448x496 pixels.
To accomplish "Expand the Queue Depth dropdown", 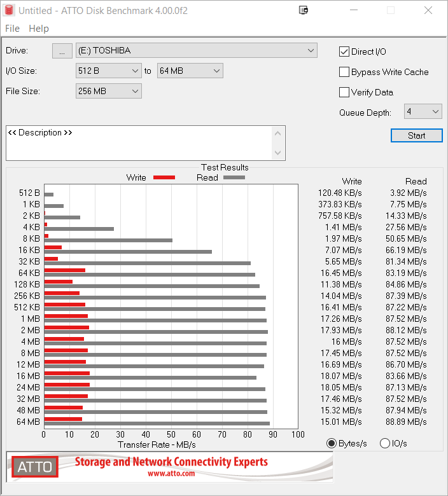I will (x=423, y=111).
